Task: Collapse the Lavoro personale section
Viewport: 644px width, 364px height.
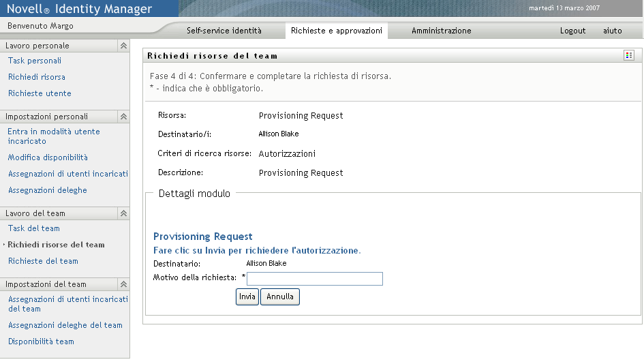Action: coord(123,46)
